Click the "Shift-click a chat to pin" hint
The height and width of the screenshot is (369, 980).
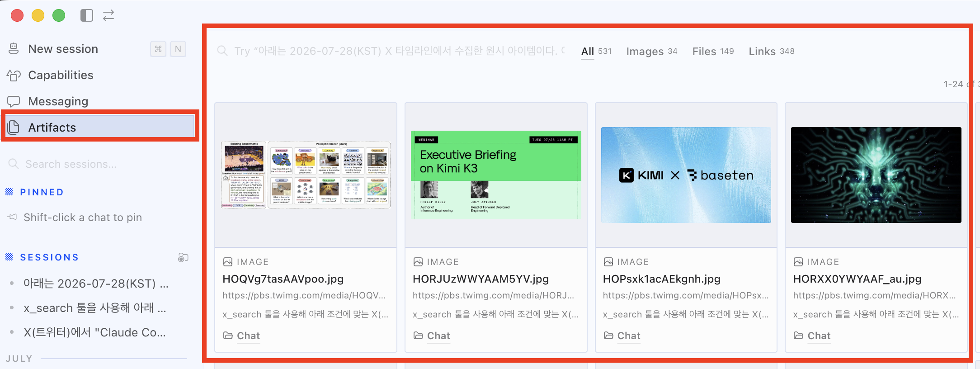pos(83,218)
